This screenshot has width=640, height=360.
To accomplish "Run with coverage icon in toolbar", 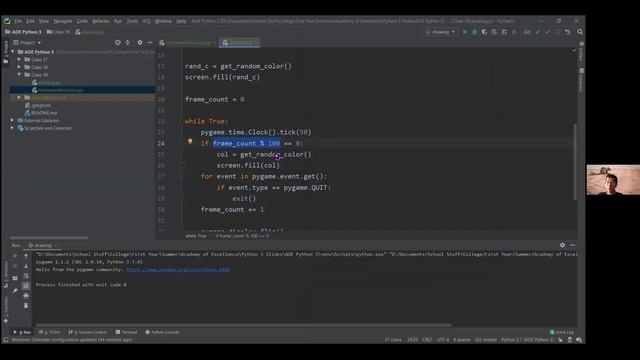I will point(484,32).
